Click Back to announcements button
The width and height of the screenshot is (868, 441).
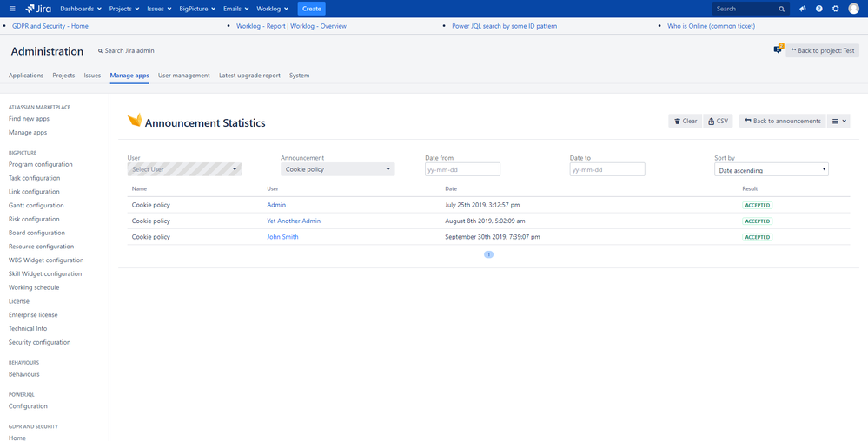[782, 121]
